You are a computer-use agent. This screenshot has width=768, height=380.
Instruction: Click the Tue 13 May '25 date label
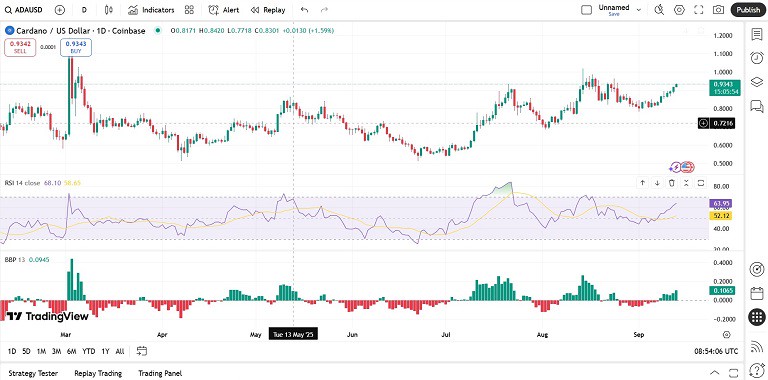click(293, 334)
